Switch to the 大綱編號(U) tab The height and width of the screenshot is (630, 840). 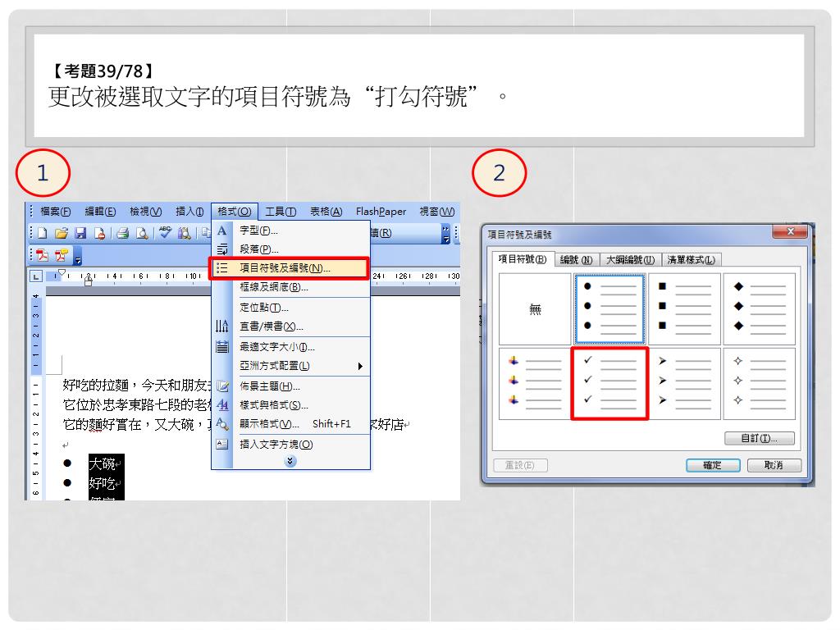point(631,260)
